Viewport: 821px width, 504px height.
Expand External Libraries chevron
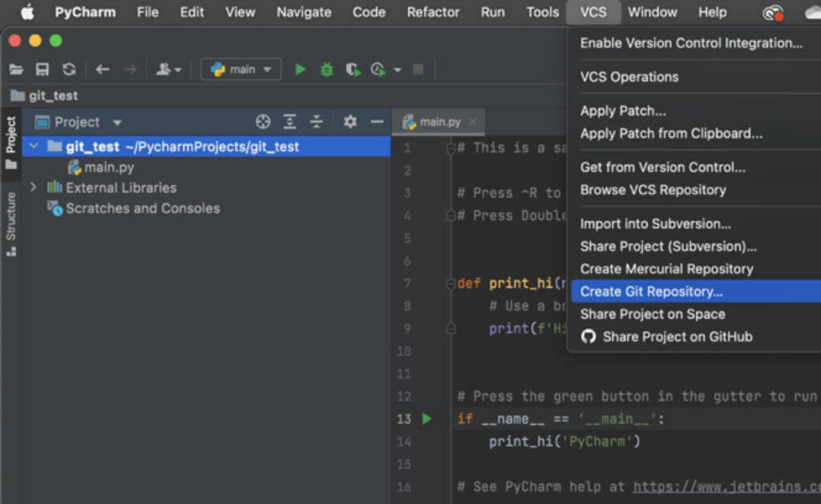pos(34,187)
